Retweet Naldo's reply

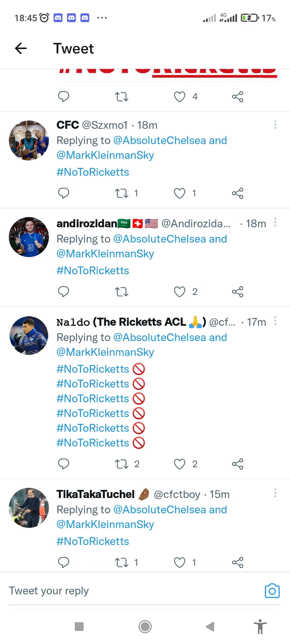click(122, 464)
